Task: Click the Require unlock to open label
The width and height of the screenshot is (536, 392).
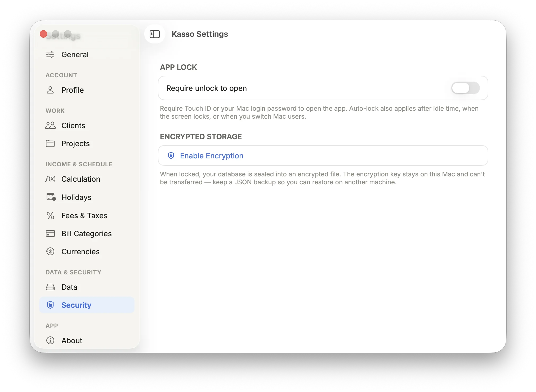Action: point(207,88)
